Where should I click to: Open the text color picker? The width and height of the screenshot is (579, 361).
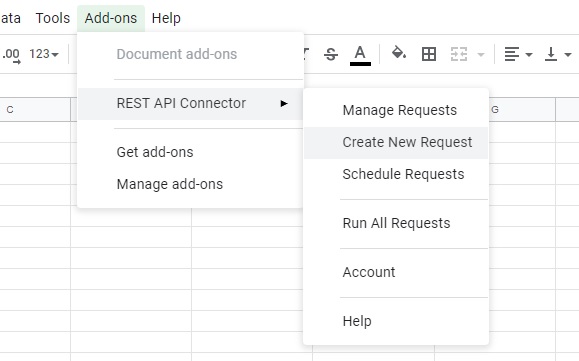pos(360,55)
